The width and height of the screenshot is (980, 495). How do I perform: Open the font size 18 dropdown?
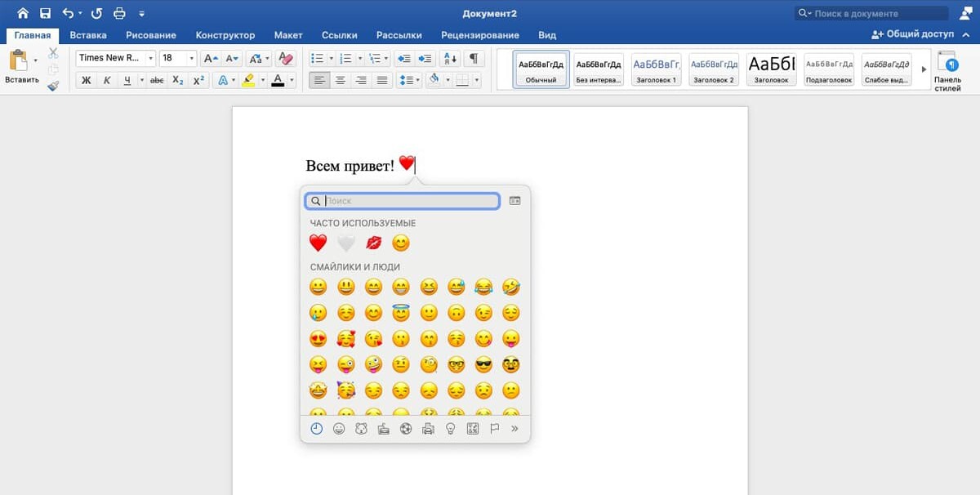(192, 59)
